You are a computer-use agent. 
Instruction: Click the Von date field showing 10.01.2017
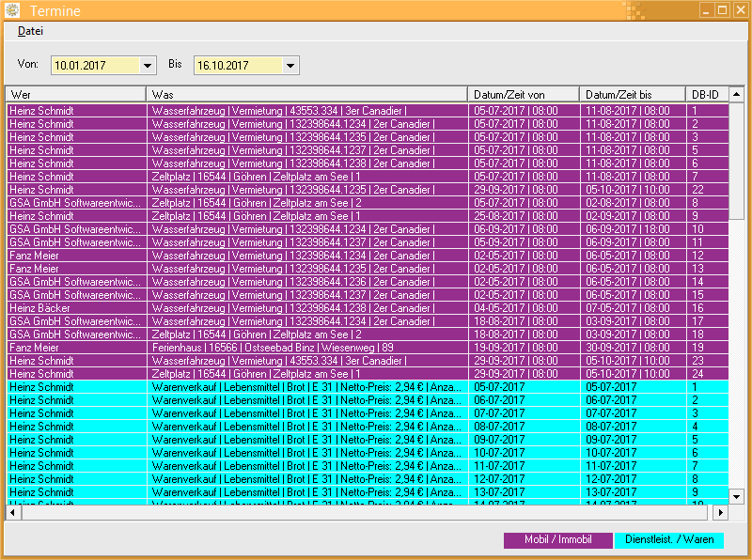(94, 66)
